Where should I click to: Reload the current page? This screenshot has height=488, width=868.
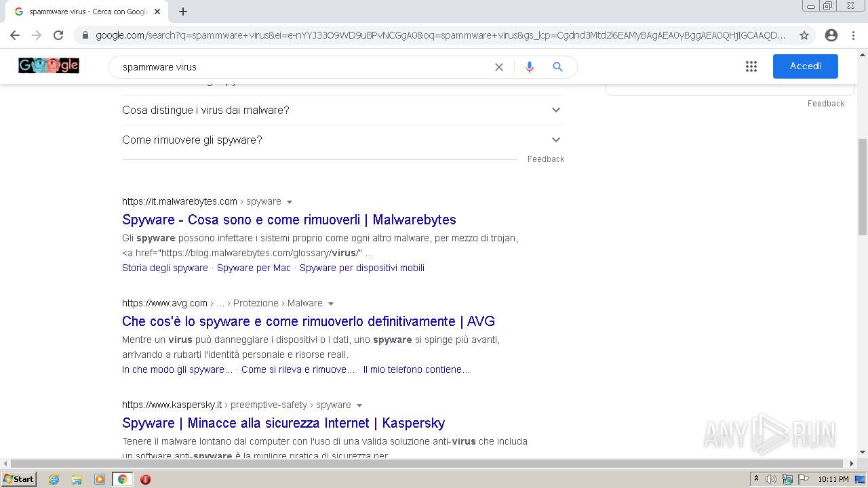tap(58, 35)
